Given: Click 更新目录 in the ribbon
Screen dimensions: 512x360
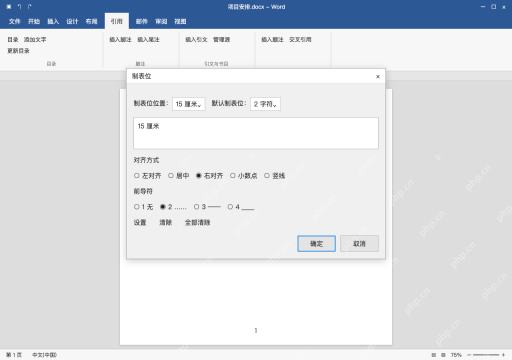Looking at the screenshot, I should 19,51.
